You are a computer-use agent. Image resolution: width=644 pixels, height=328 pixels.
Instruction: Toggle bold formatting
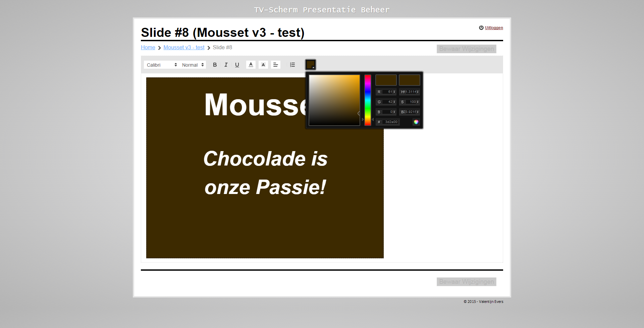point(215,65)
